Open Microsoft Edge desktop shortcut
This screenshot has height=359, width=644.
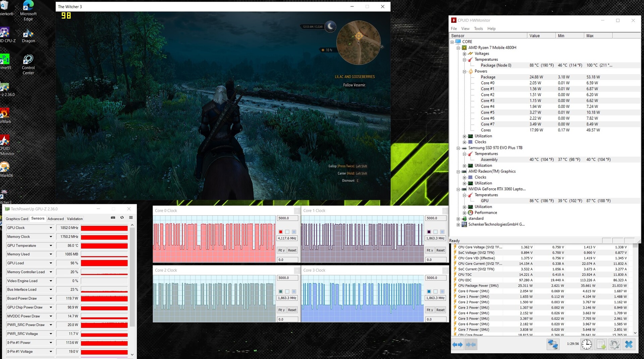[28, 11]
